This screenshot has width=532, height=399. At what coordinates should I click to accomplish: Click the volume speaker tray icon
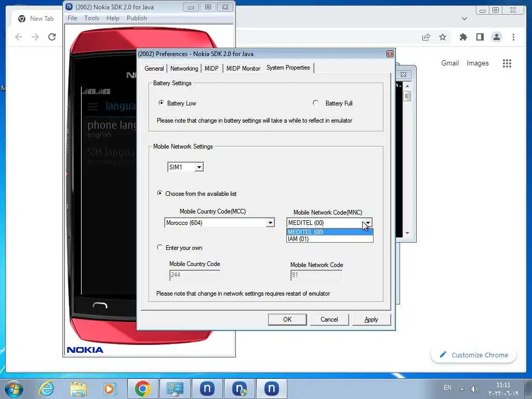[475, 389]
